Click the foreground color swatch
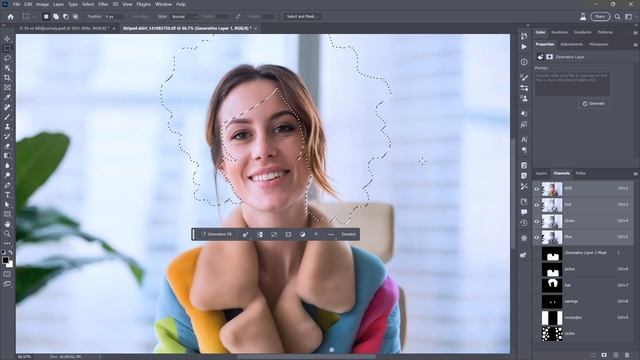The height and width of the screenshot is (360, 640). point(5,260)
